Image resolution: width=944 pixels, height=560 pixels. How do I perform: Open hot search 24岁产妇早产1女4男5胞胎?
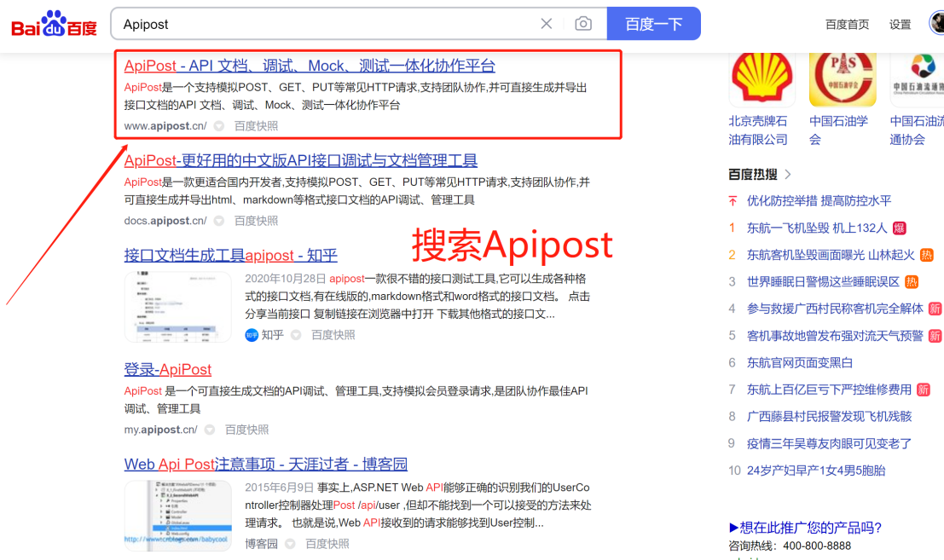816,471
